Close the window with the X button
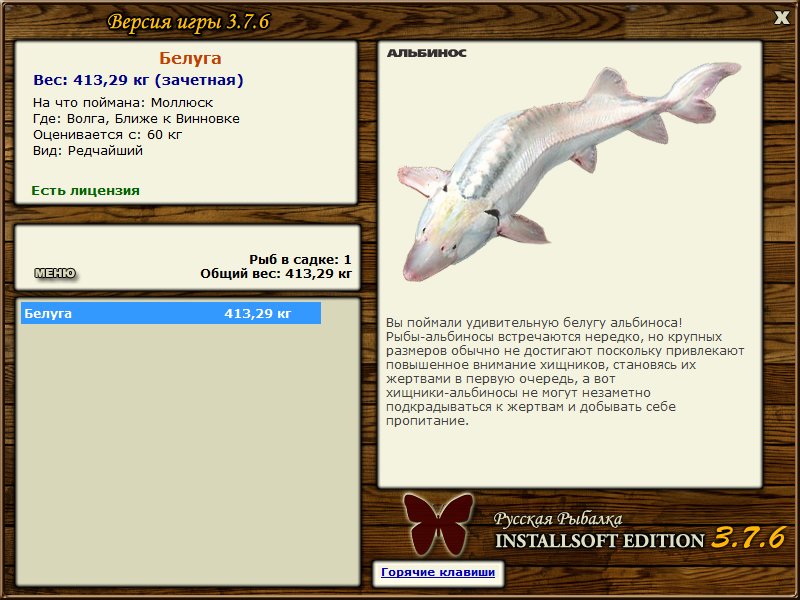Image resolution: width=800 pixels, height=600 pixels. tap(781, 18)
